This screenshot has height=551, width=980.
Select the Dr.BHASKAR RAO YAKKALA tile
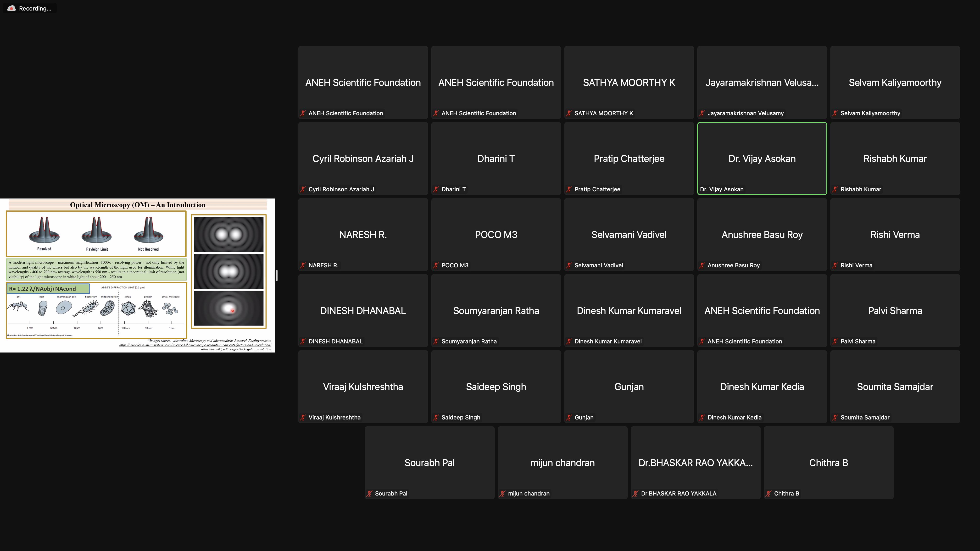click(x=696, y=463)
